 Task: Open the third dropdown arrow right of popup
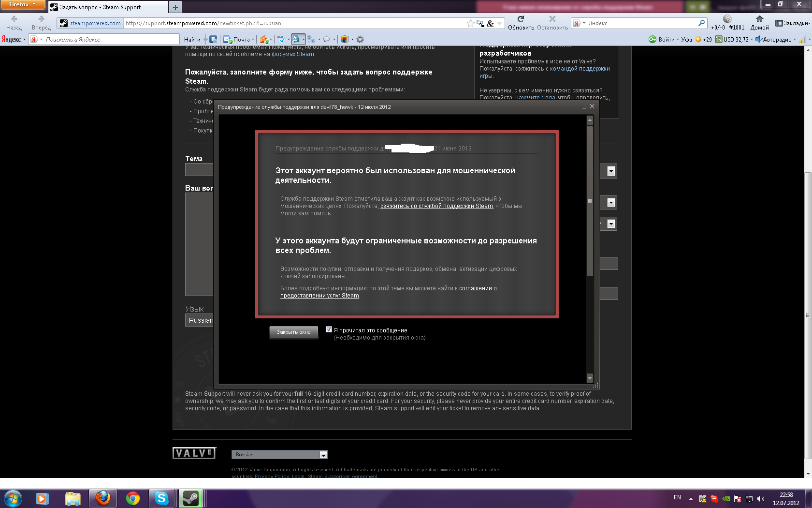point(611,224)
